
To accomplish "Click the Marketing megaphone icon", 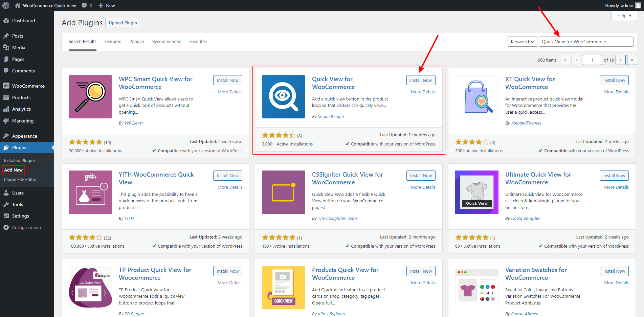I will coord(6,121).
